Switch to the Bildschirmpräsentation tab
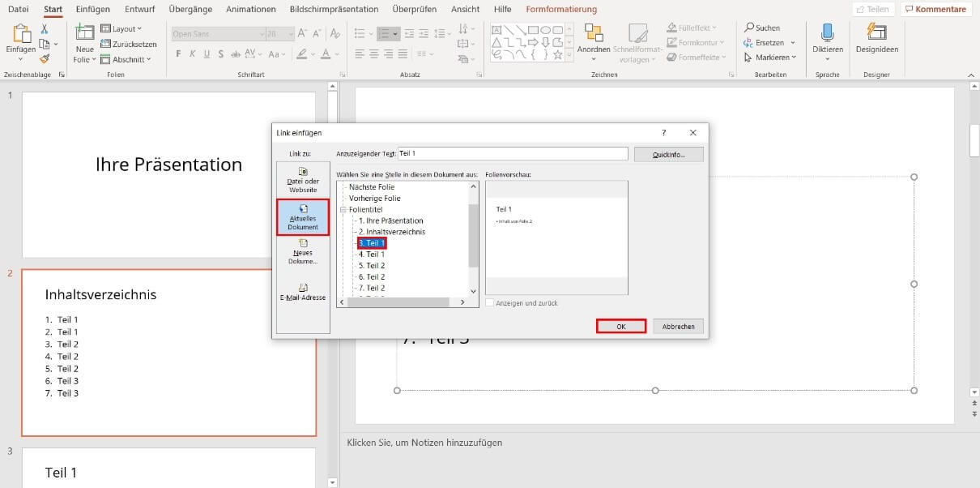 pyautogui.click(x=334, y=9)
